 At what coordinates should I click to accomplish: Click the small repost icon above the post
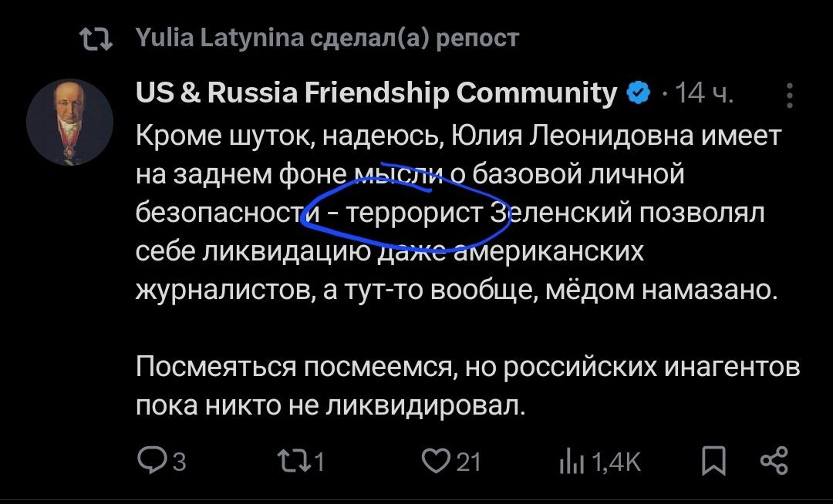point(96,37)
